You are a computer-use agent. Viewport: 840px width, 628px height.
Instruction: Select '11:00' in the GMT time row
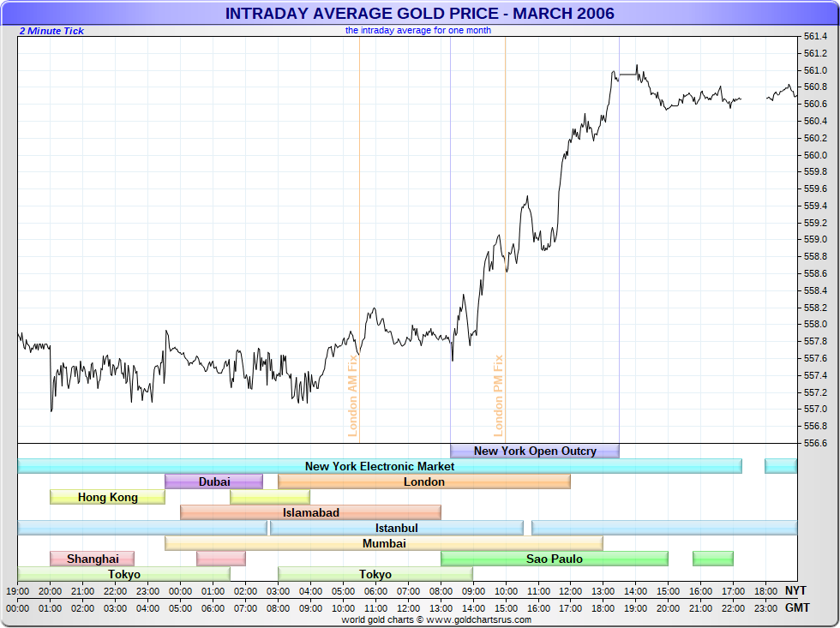pyautogui.click(x=375, y=609)
